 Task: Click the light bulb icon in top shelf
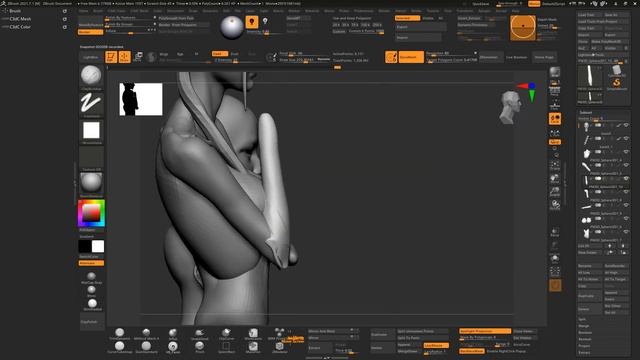pyautogui.click(x=265, y=21)
